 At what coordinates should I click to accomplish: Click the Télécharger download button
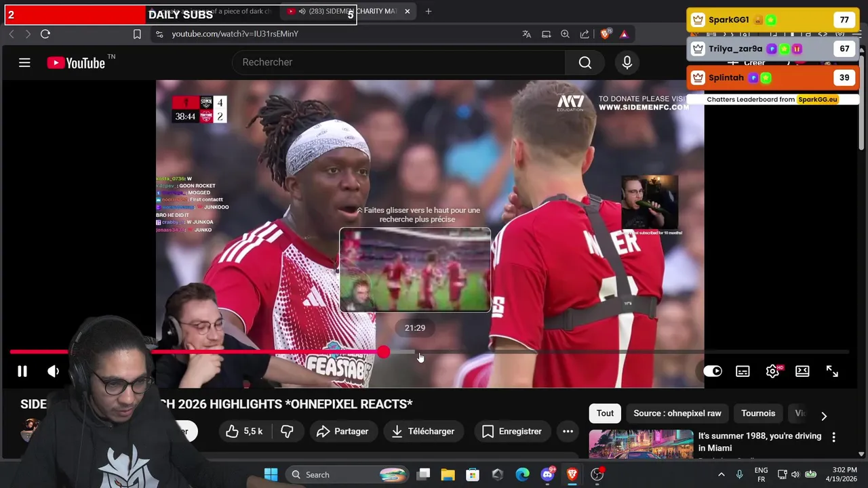pos(424,431)
